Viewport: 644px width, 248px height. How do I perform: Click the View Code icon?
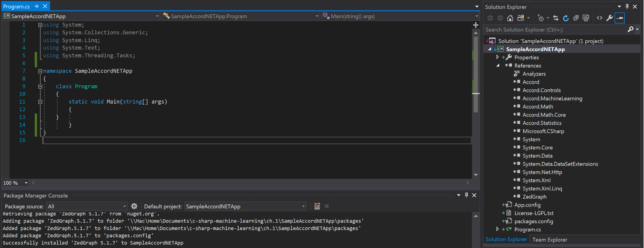point(600,18)
